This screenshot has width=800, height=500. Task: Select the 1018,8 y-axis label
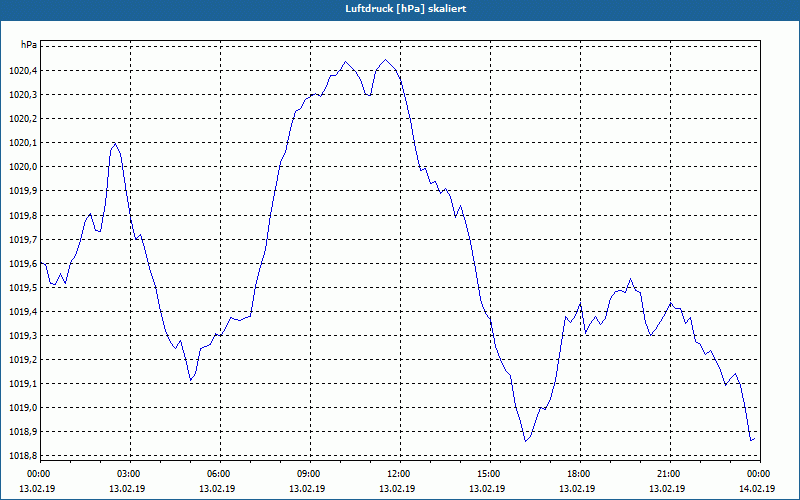click(23, 456)
